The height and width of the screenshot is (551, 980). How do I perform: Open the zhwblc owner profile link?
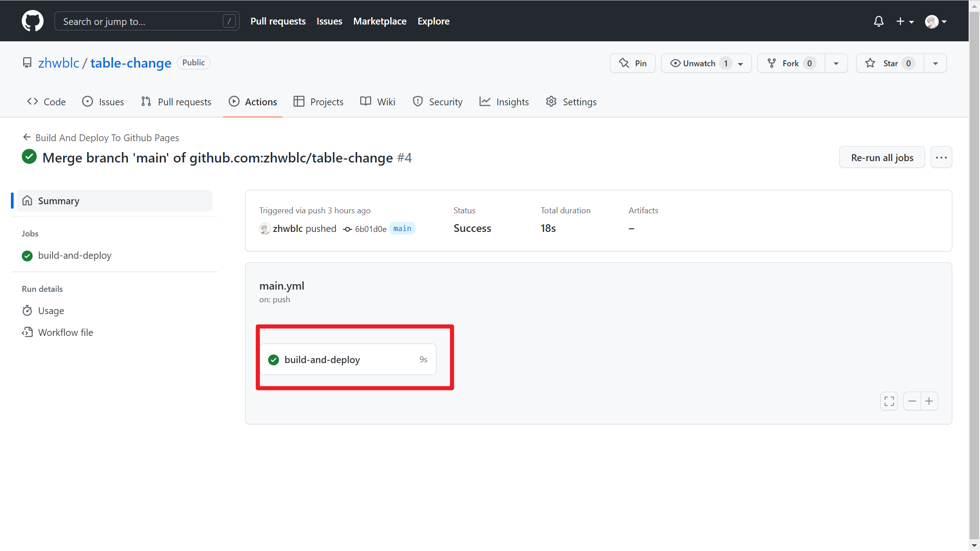point(59,63)
